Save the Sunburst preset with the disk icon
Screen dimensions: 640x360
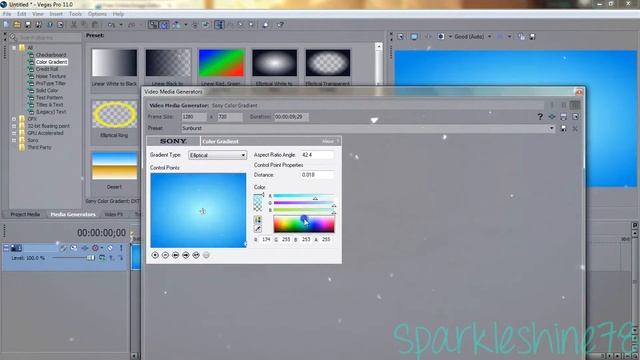click(563, 128)
